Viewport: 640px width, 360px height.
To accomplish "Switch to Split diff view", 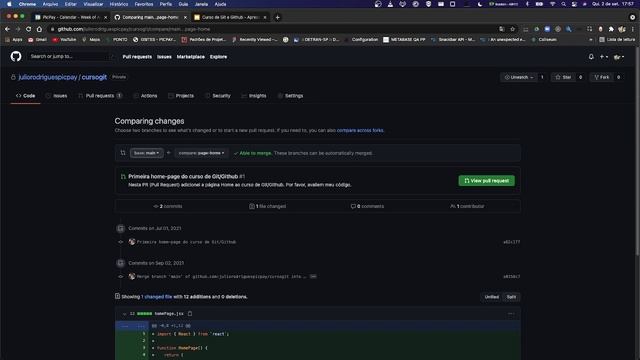I will (511, 297).
